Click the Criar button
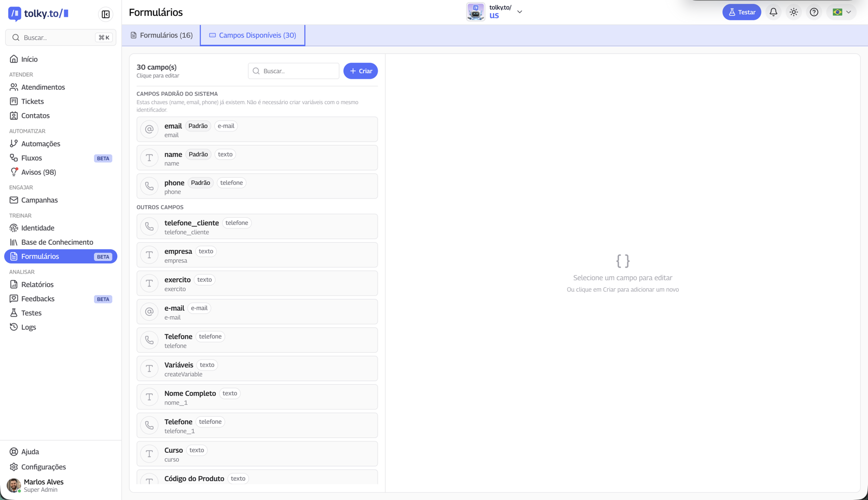Viewport: 868px width, 500px height. [x=360, y=71]
